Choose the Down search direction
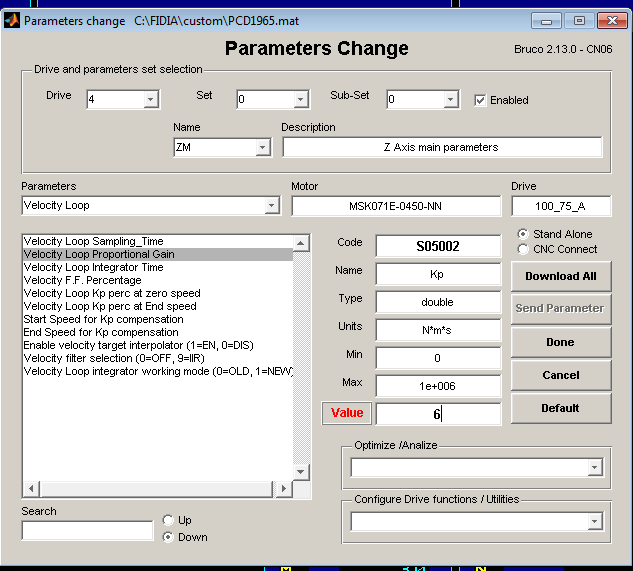 (168, 537)
